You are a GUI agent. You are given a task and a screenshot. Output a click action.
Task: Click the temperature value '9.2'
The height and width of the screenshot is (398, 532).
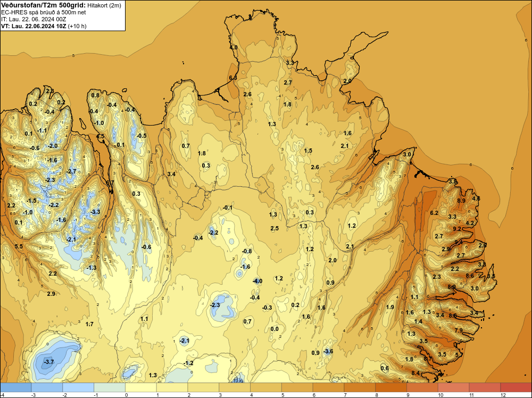(x=457, y=229)
